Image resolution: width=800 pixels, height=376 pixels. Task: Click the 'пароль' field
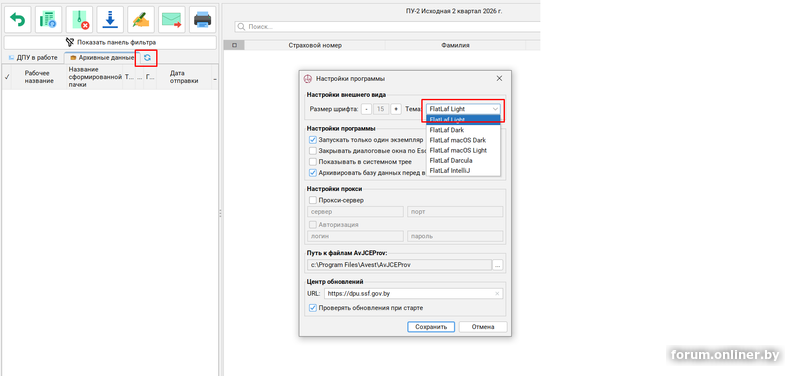point(455,236)
